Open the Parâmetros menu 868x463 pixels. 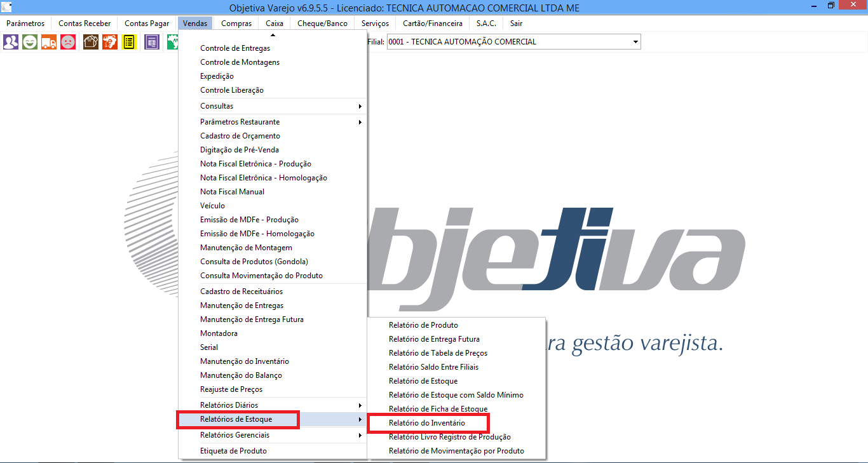point(25,23)
